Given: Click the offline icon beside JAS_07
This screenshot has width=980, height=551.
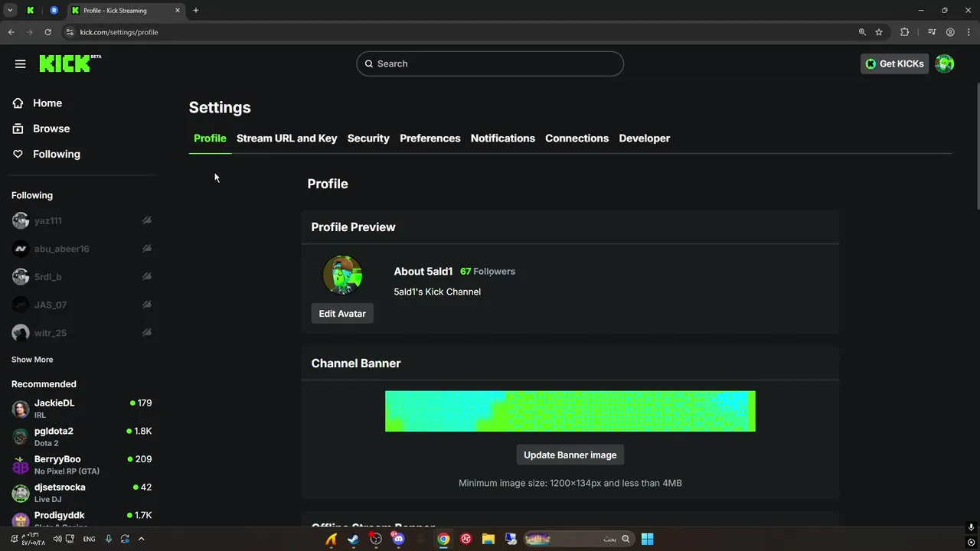Looking at the screenshot, I should (x=146, y=305).
